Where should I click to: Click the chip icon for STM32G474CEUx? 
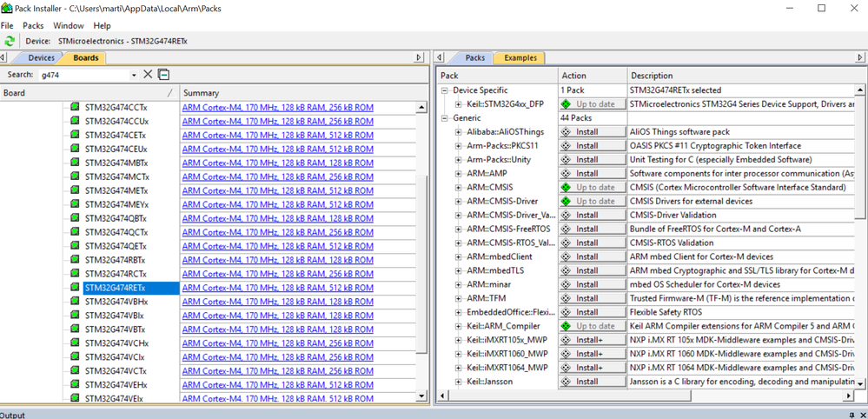(x=76, y=149)
